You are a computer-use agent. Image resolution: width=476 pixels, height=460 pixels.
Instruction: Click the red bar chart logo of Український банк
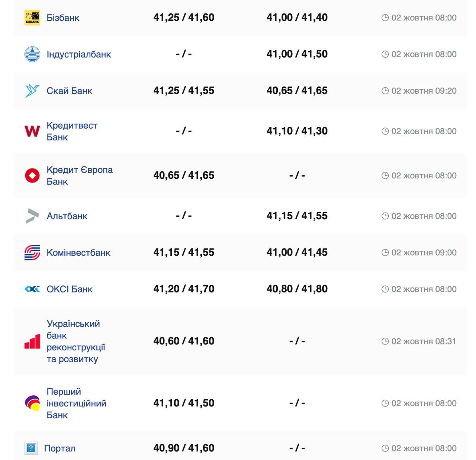(32, 341)
